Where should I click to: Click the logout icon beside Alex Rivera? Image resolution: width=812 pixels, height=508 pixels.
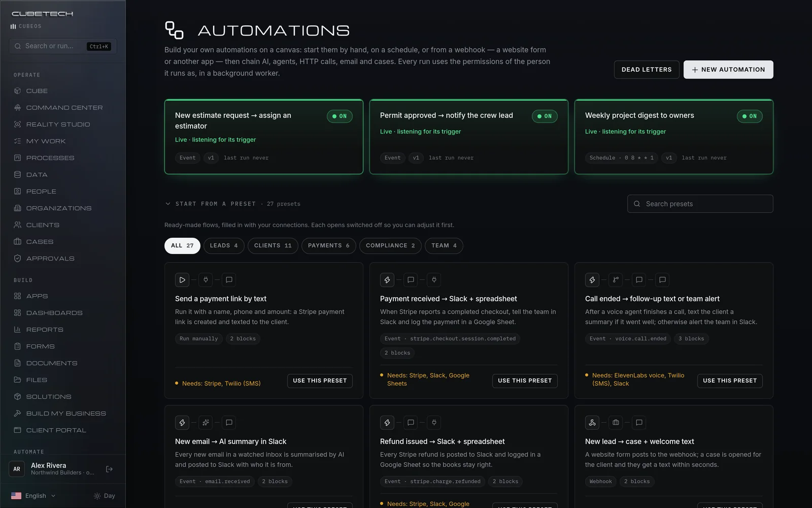pos(109,469)
